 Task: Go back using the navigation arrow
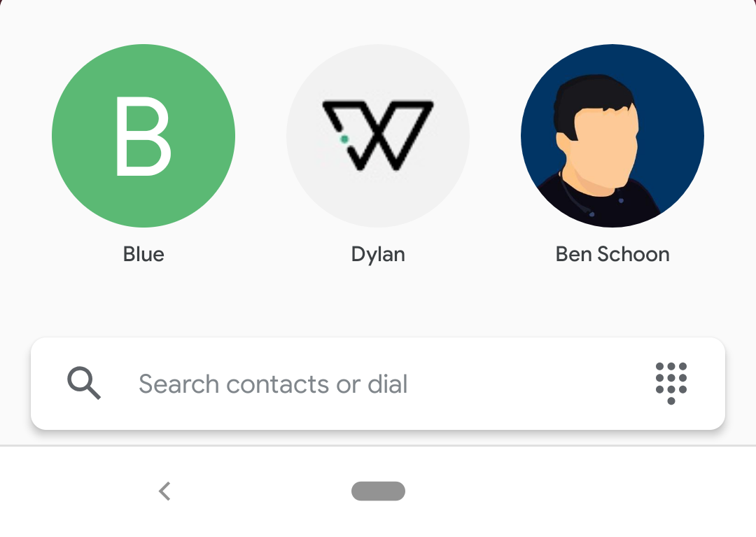click(x=165, y=491)
